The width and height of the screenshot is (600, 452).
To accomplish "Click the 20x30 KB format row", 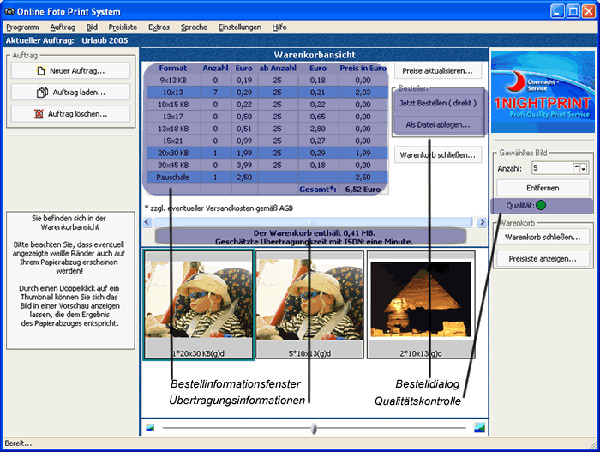I will point(266,153).
